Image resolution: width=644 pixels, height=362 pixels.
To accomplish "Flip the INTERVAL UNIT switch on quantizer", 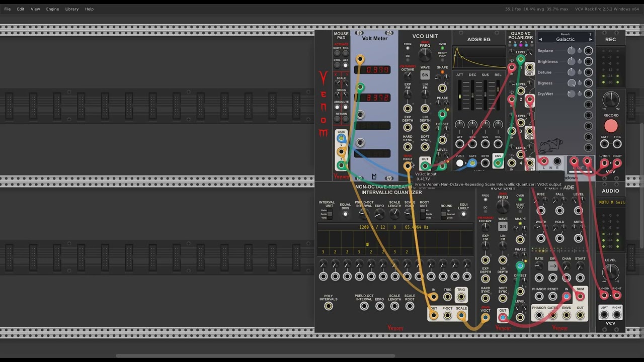I will pos(330,214).
